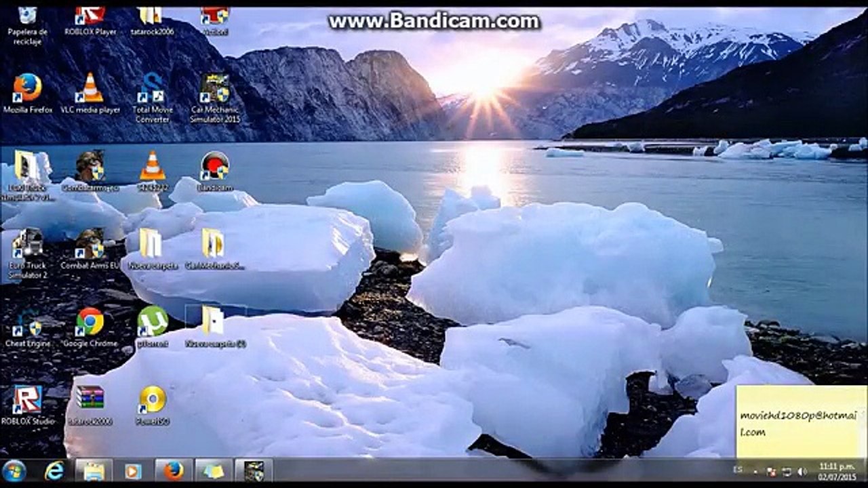The image size is (868, 488).
Task: Click the sticky note text moviehd1080p@hotmail.com
Action: click(x=799, y=424)
